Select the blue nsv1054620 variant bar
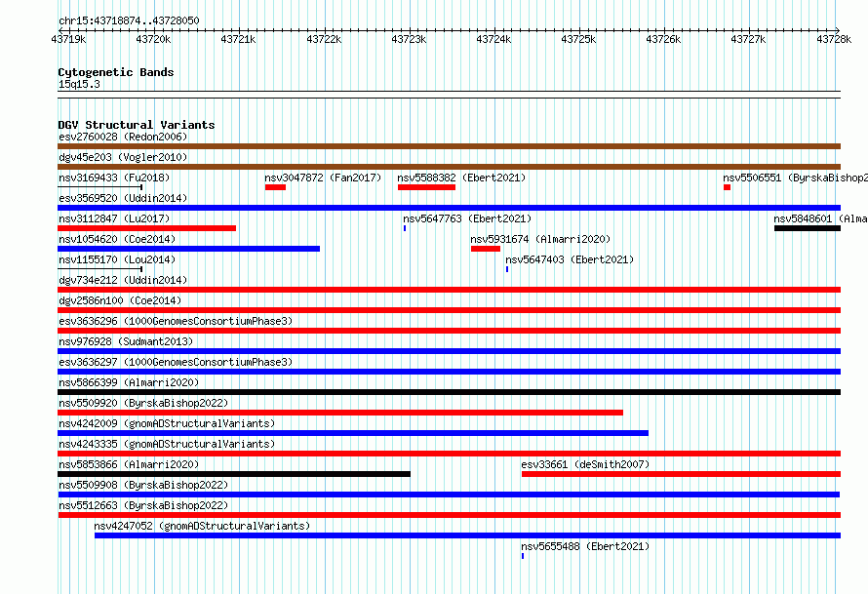Screen dimensions: 868x594 coord(189,249)
